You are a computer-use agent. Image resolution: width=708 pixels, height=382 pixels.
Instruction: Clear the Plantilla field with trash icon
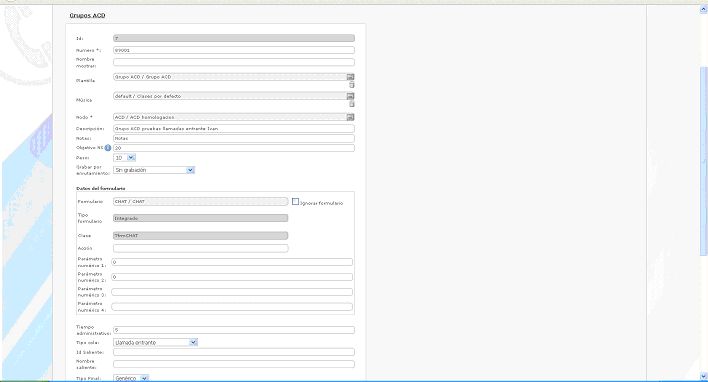tap(352, 85)
